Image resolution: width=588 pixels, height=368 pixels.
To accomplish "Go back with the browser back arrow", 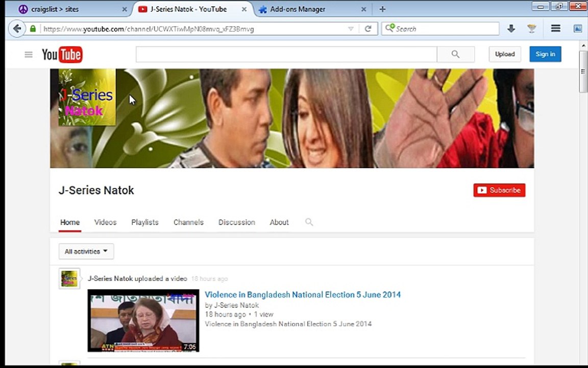I will [x=17, y=29].
